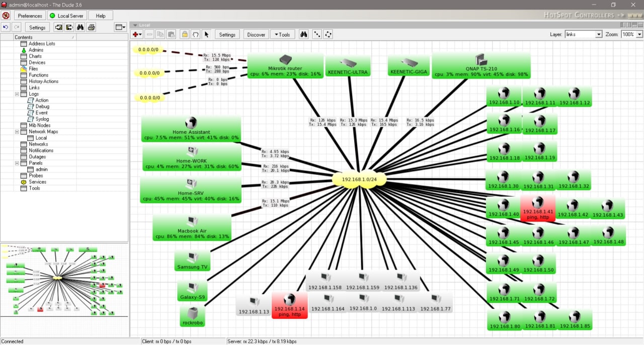Click Settings in the left toolbar

pyautogui.click(x=37, y=27)
